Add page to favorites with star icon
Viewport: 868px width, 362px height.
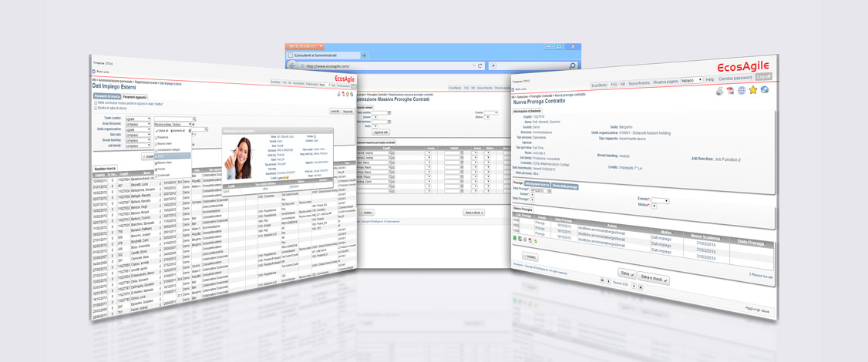click(753, 89)
